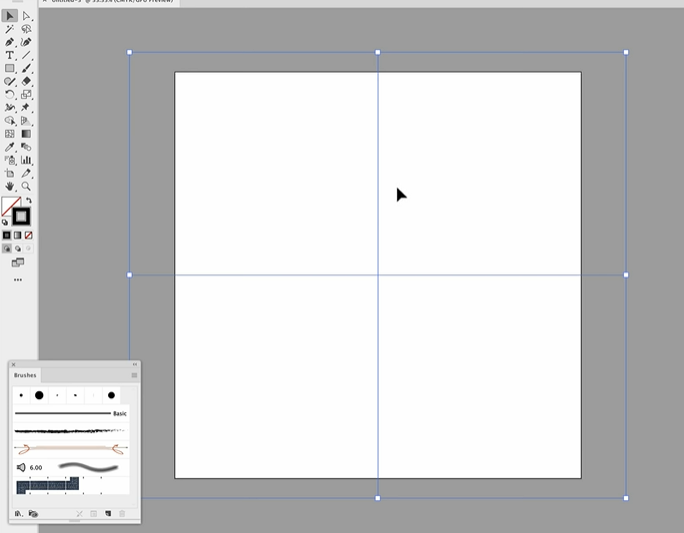Viewport: 684px width, 533px height.
Task: Select the Rectangle tool
Action: click(10, 68)
